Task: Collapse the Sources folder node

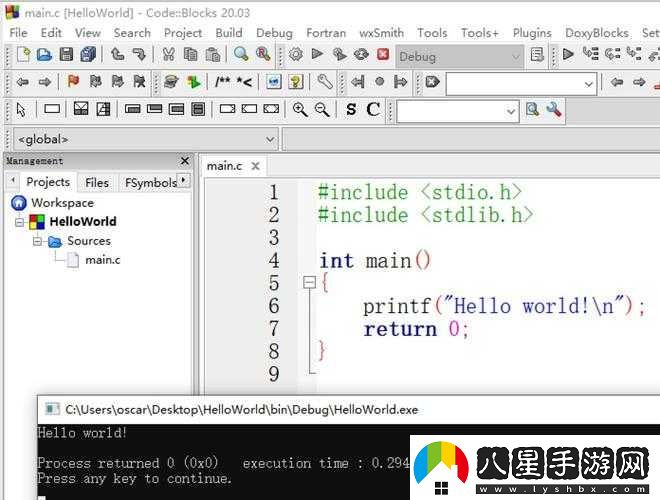Action: click(37, 241)
